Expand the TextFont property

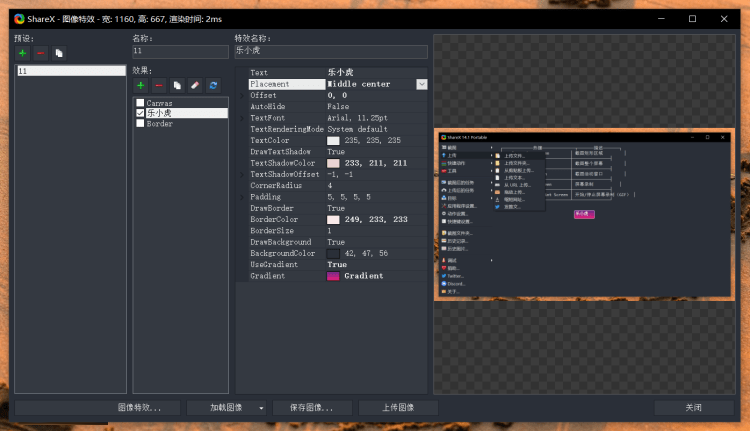point(242,118)
